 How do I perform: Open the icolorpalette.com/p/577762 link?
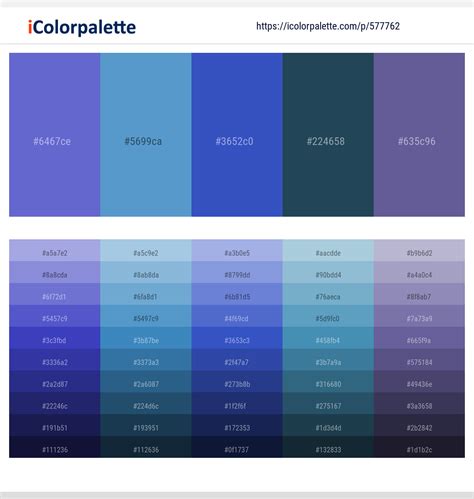pyautogui.click(x=328, y=26)
